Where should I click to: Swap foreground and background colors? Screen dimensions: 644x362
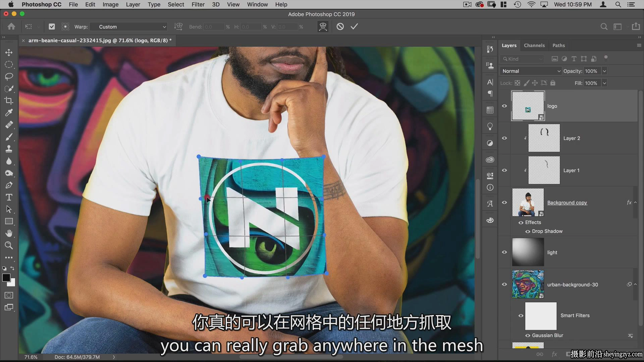(12, 268)
